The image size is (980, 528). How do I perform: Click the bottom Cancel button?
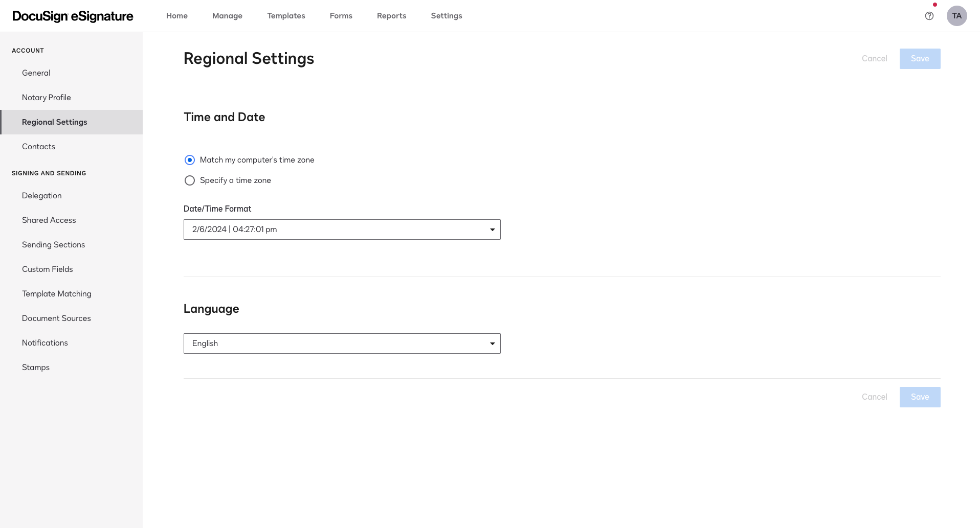(874, 397)
